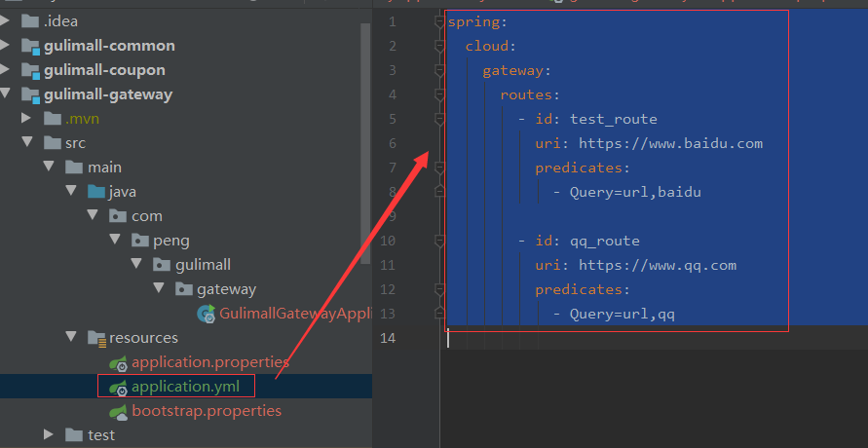Collapse the gulimall package arrow

136,264
